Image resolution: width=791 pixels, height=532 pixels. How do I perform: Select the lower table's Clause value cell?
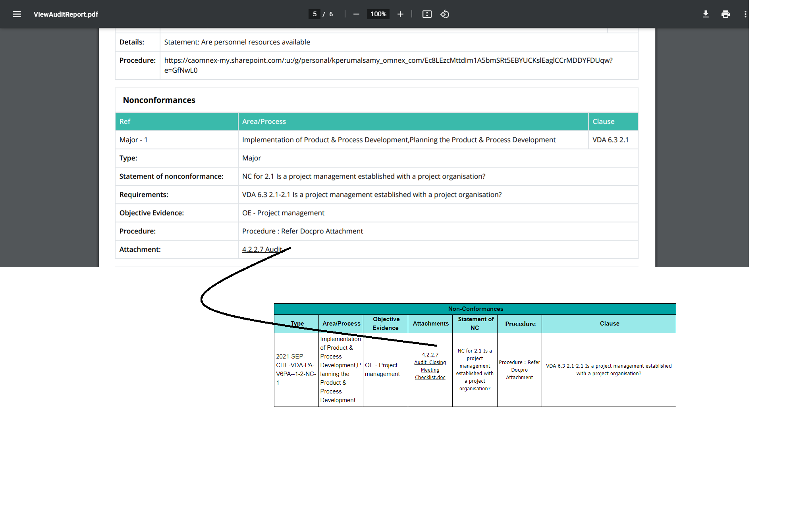609,370
